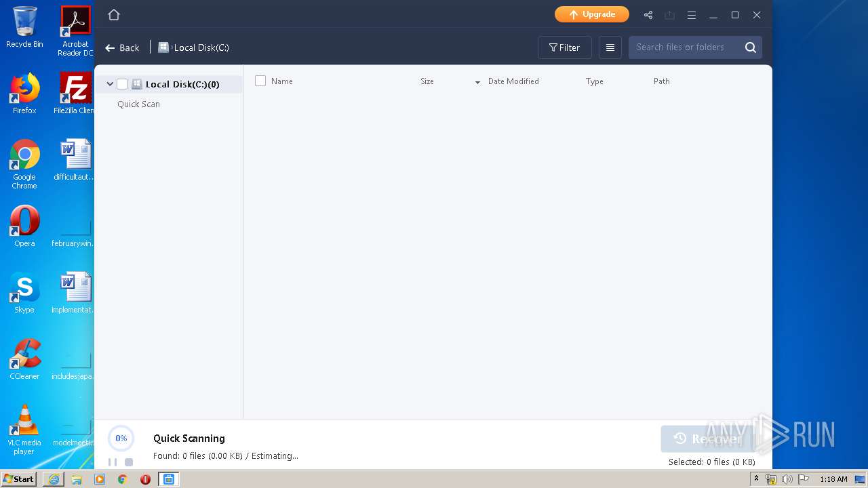Click the network icon in system tray

point(771,479)
